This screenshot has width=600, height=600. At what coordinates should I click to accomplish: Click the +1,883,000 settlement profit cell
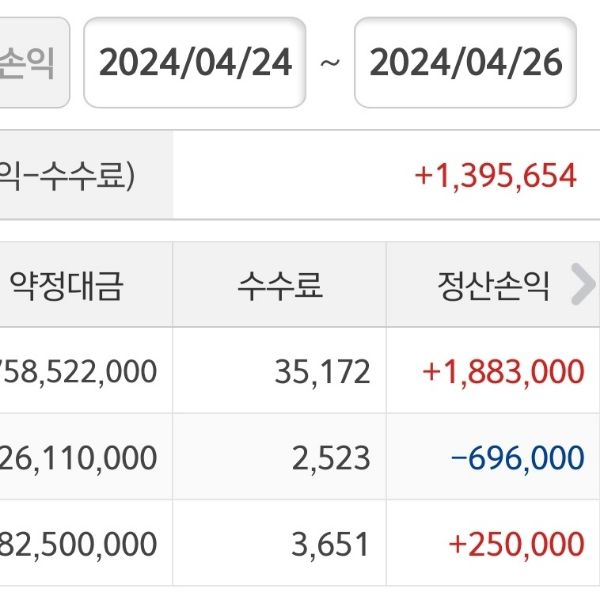503,372
